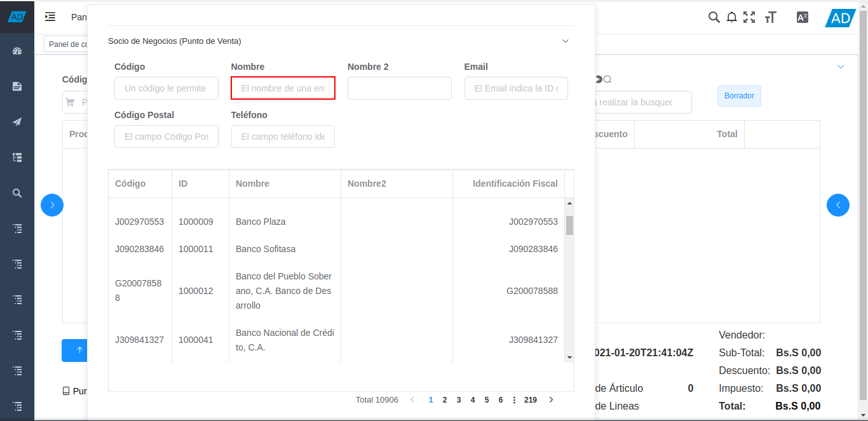Click the Nombre2 column header
Image resolution: width=868 pixels, height=421 pixels.
click(x=397, y=184)
